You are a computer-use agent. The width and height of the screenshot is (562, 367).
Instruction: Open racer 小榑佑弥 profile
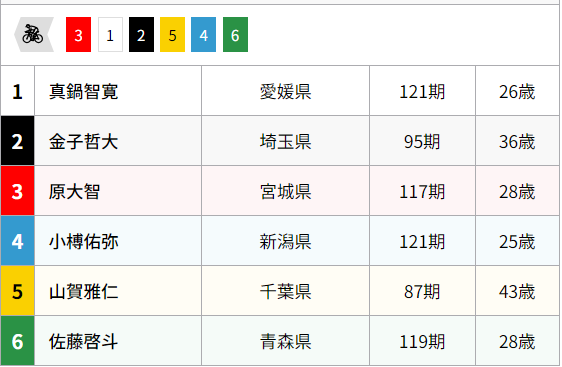click(84, 241)
